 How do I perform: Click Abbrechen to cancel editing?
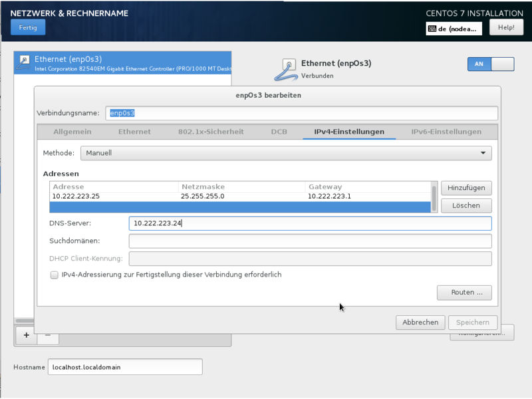point(420,323)
